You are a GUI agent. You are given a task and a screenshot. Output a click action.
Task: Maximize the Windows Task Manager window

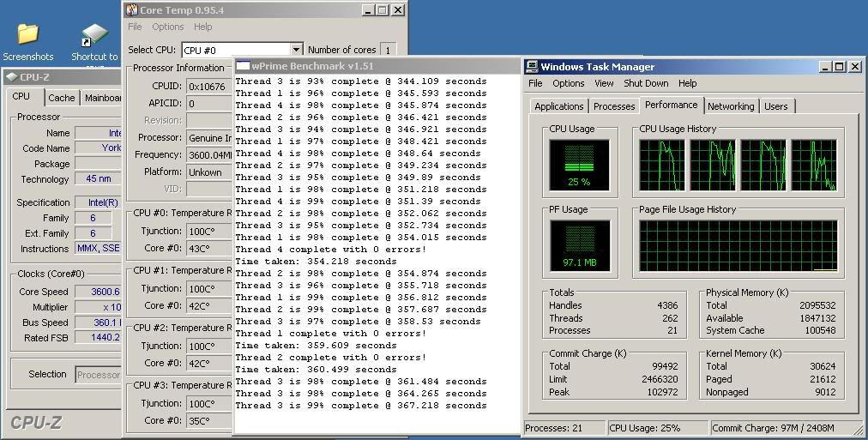click(x=839, y=67)
